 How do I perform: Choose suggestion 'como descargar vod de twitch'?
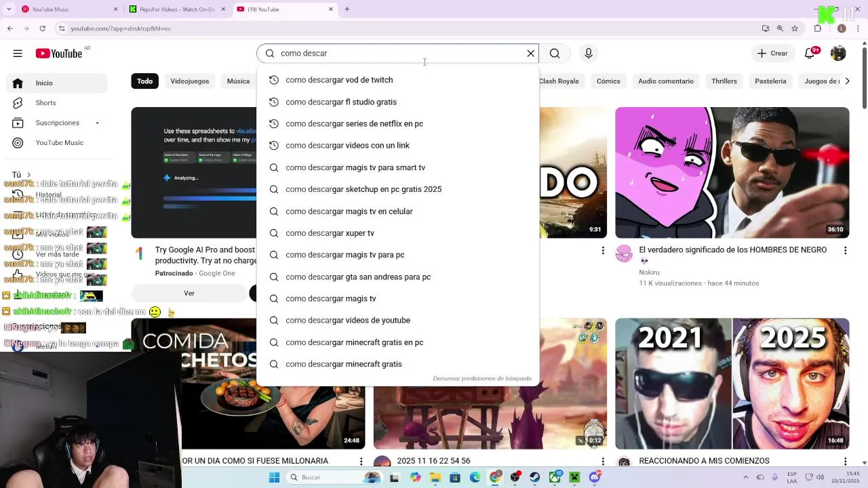click(x=398, y=80)
